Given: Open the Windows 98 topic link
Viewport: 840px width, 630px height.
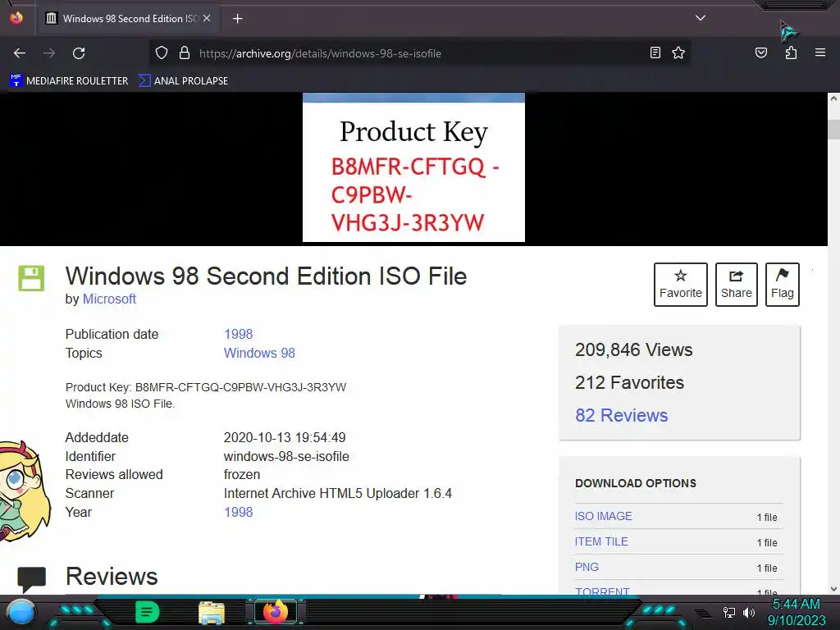Looking at the screenshot, I should pos(259,353).
